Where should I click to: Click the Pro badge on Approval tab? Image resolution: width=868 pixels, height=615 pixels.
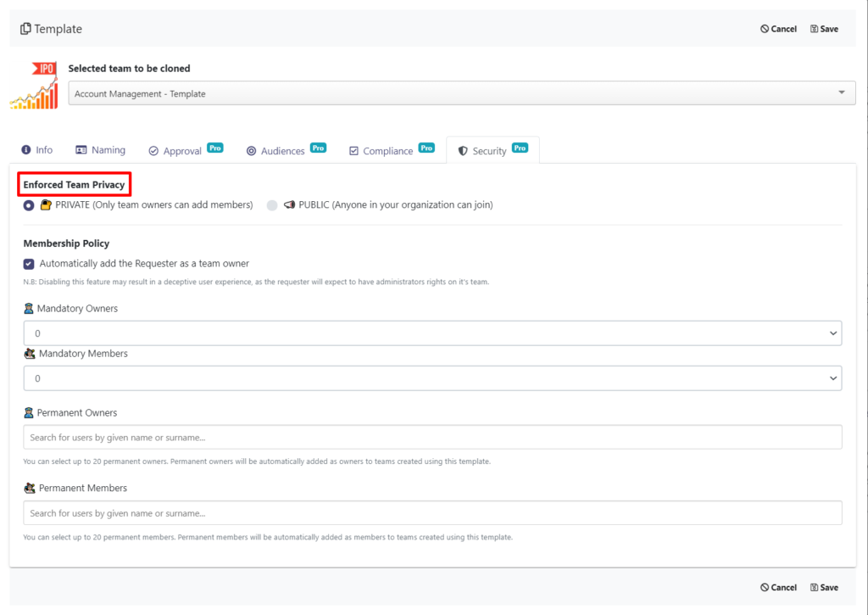(215, 148)
